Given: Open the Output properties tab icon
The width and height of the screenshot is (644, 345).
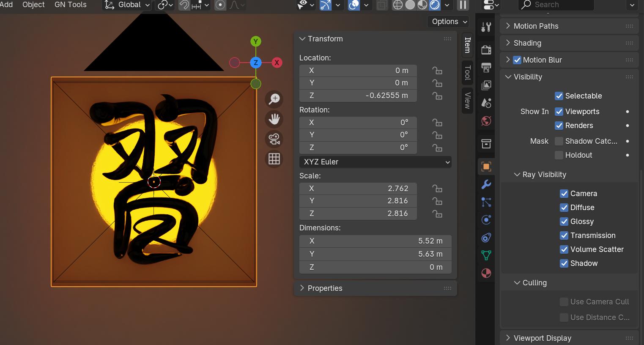Looking at the screenshot, I should pyautogui.click(x=486, y=68).
